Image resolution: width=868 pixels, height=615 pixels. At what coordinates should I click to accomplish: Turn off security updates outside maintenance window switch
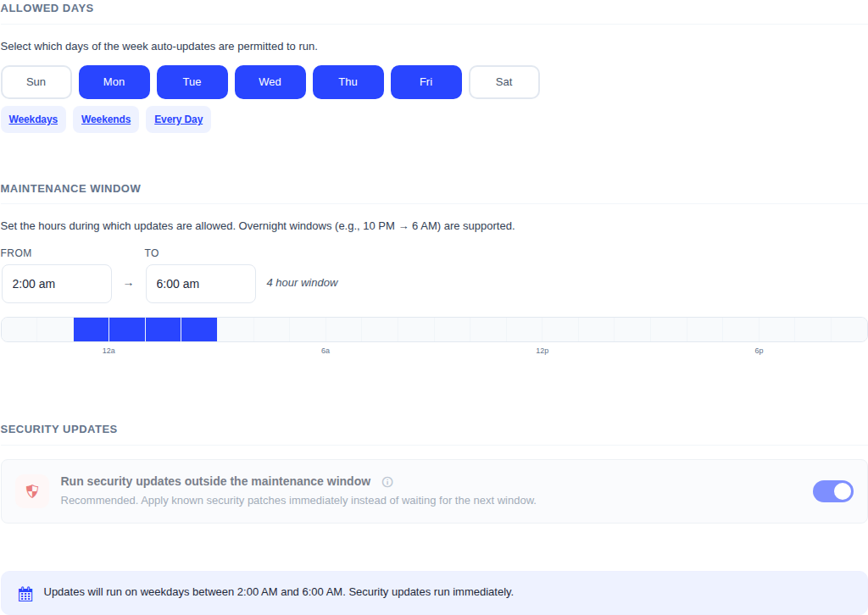coord(832,491)
